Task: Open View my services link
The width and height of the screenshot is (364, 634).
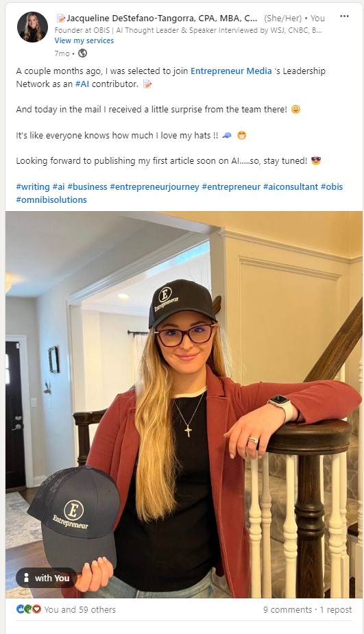Action: (x=84, y=40)
